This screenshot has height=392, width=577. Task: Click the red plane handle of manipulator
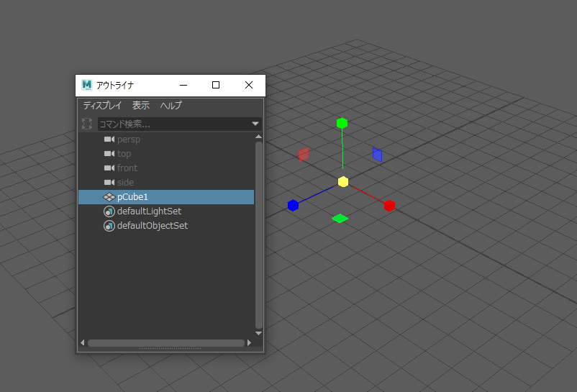304,155
